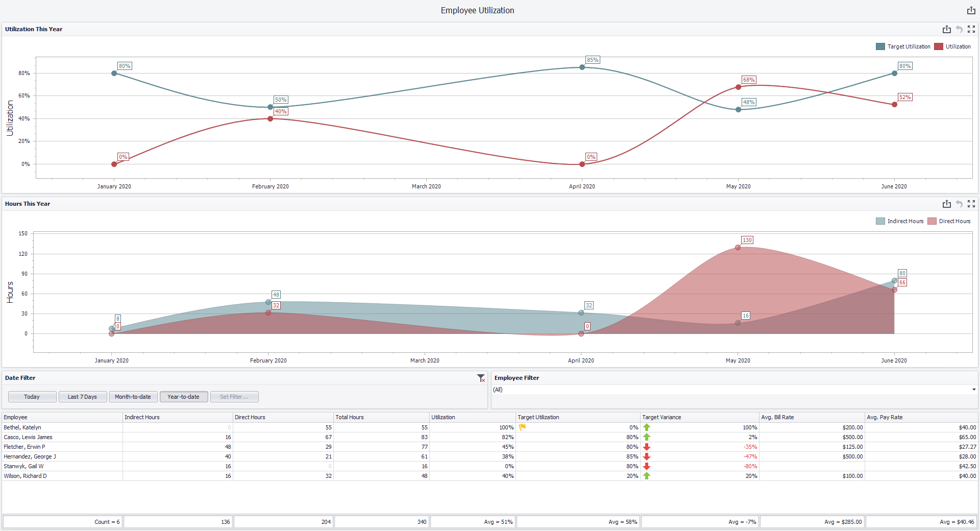
Task: Click the Avg = 51% utilization summary cell
Action: click(x=473, y=522)
